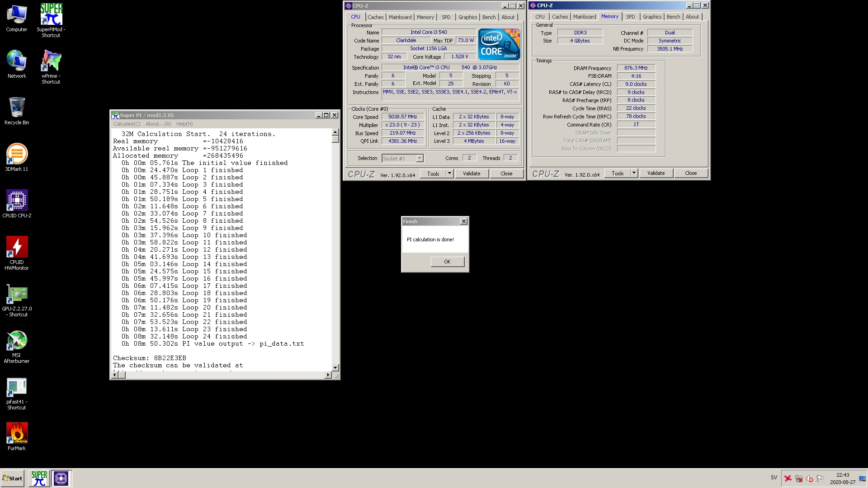Launch CPUID CPU-Z desktop shortcut
The width and height of the screenshot is (868, 488).
point(17,204)
